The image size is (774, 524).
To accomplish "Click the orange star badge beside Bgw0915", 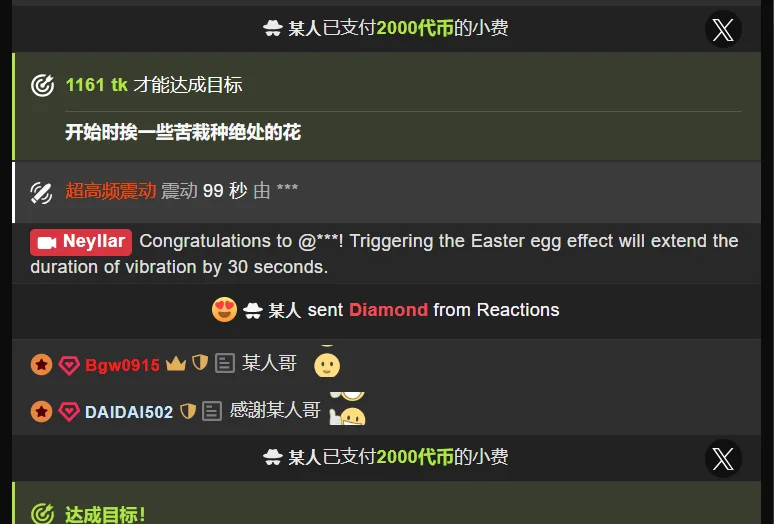I will coord(41,365).
